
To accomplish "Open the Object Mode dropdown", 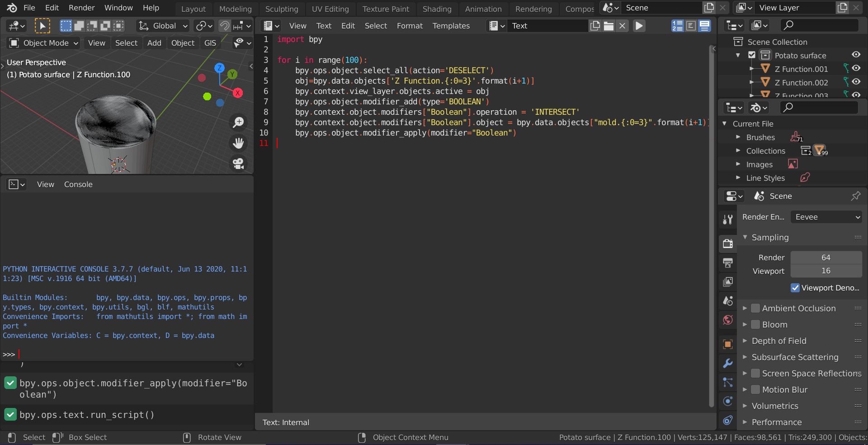I will pos(44,43).
